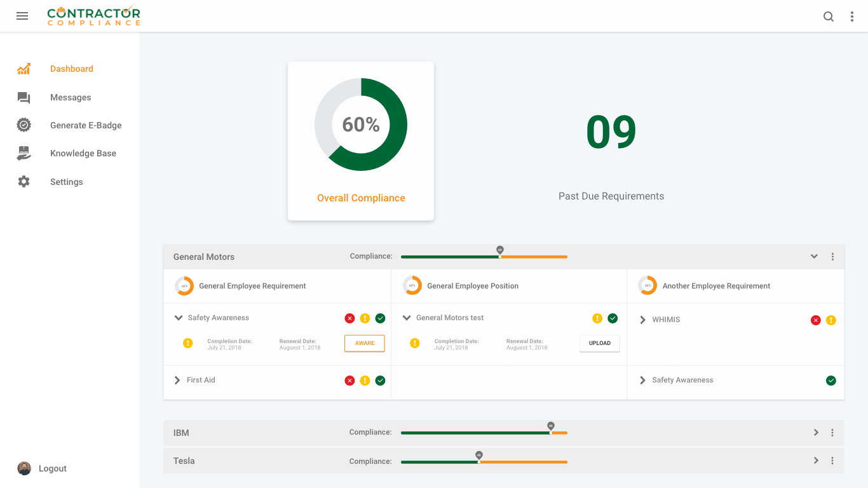
Task: Open Tesla row more-options menu
Action: pos(832,461)
